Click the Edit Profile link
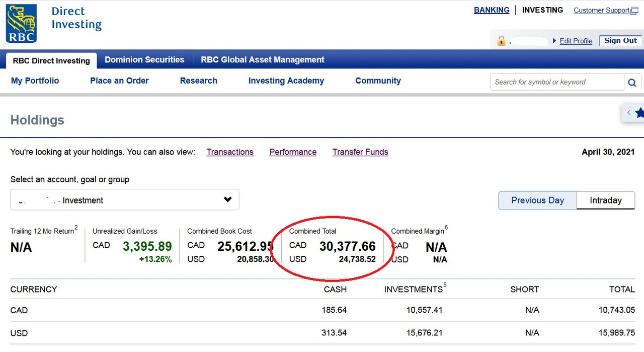 (x=576, y=41)
